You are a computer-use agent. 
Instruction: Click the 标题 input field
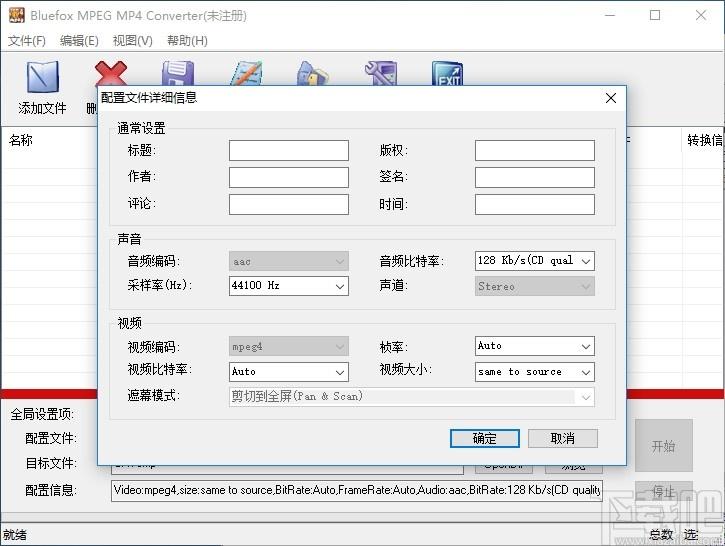click(x=289, y=151)
